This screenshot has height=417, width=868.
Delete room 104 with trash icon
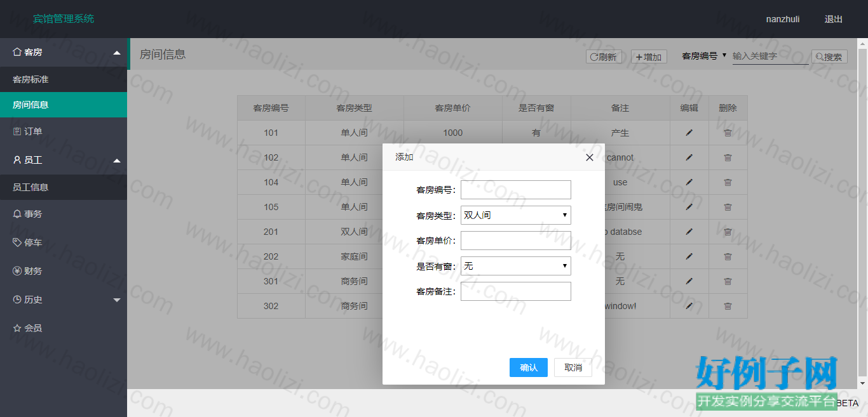click(728, 182)
